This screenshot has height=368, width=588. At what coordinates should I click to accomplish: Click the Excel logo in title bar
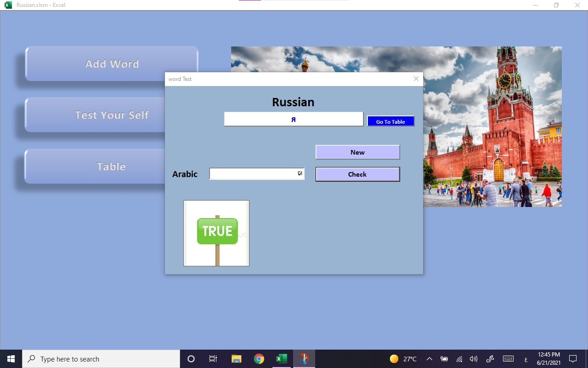[8, 5]
